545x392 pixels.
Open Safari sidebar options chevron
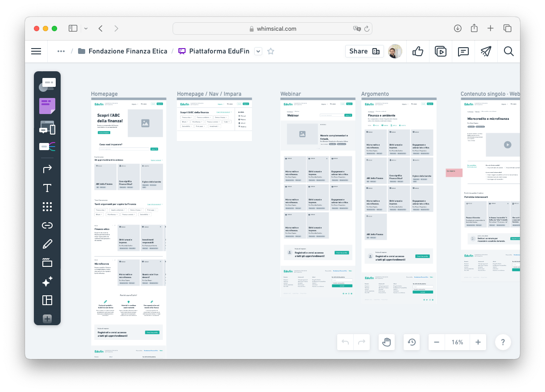pyautogui.click(x=86, y=29)
